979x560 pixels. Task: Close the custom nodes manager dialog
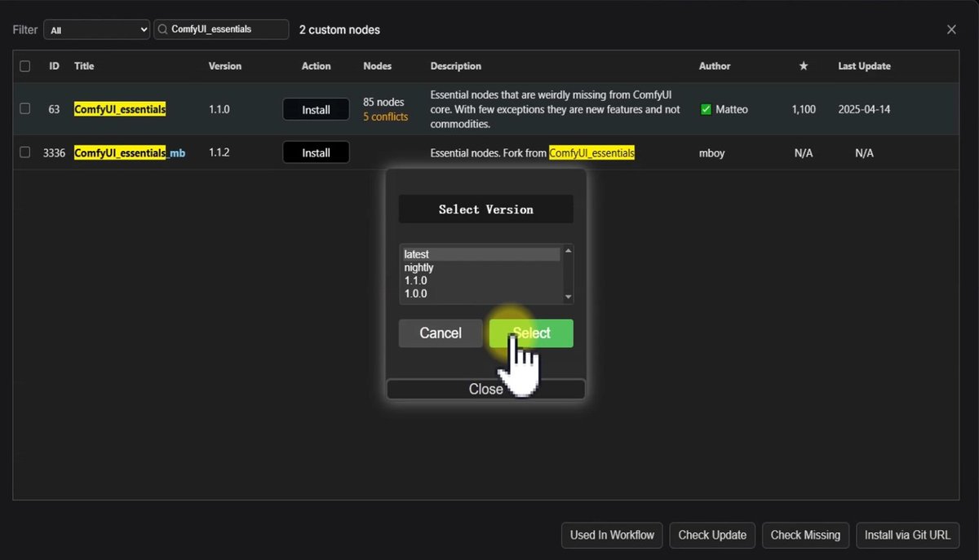pos(951,29)
